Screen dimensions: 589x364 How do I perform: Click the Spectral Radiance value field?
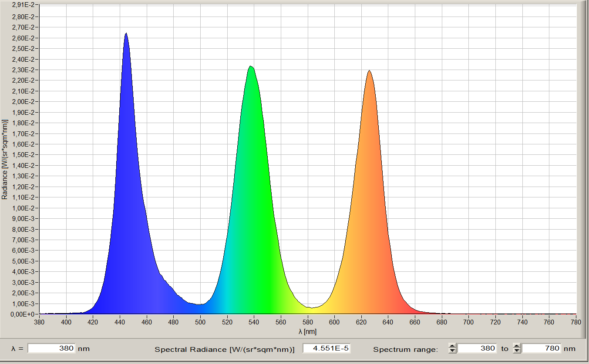pos(326,348)
